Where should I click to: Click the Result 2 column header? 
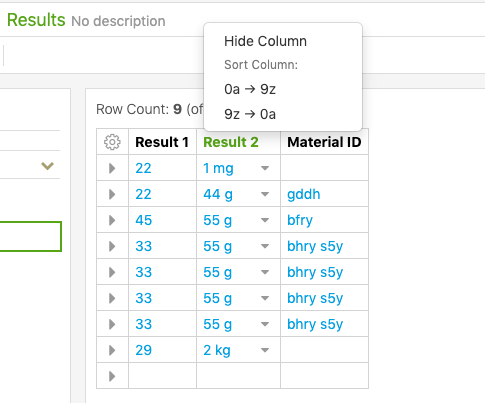tap(231, 142)
